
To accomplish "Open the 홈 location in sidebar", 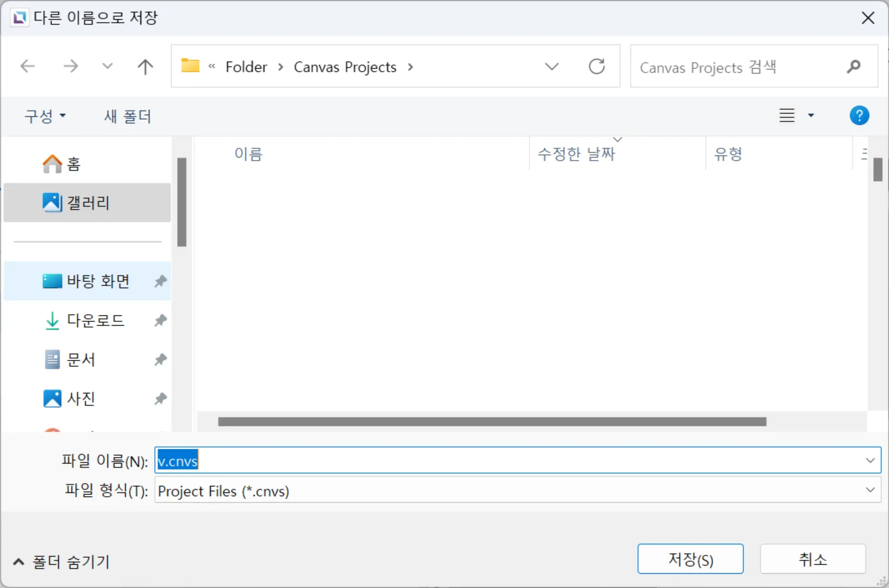I will tap(73, 164).
